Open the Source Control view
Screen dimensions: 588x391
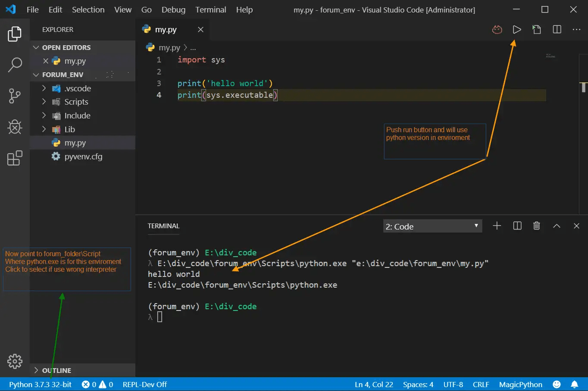[x=15, y=96]
